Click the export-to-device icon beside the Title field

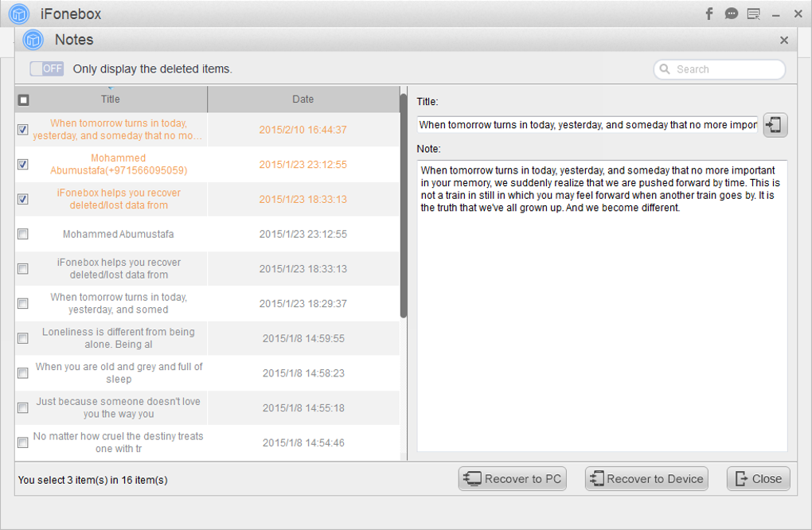(774, 124)
